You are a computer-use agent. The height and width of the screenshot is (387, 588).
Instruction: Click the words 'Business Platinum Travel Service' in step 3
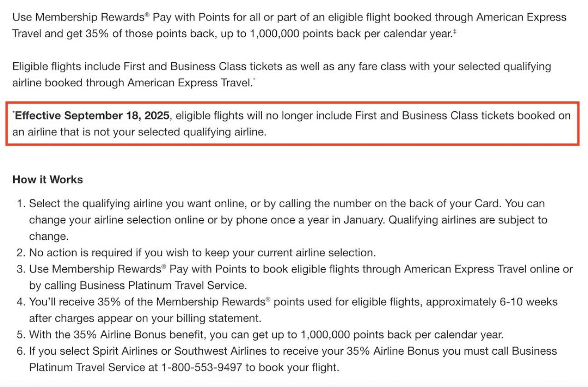coord(162,285)
